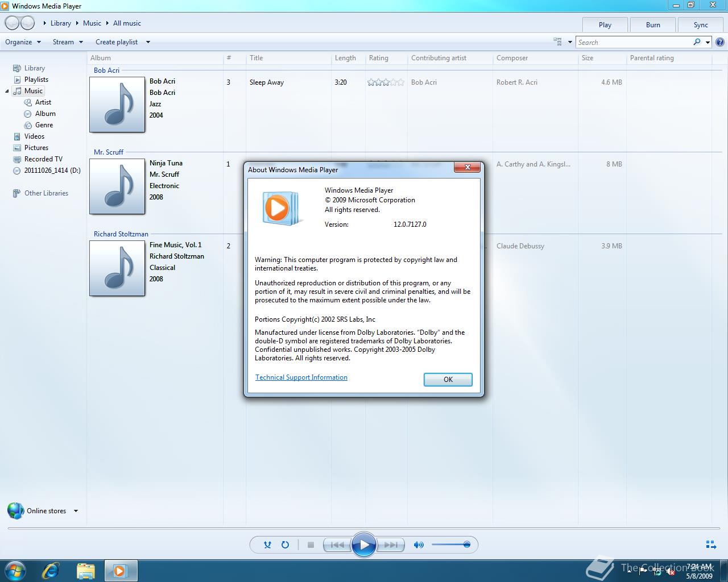Click the Richard Stoltzman group heading

121,234
